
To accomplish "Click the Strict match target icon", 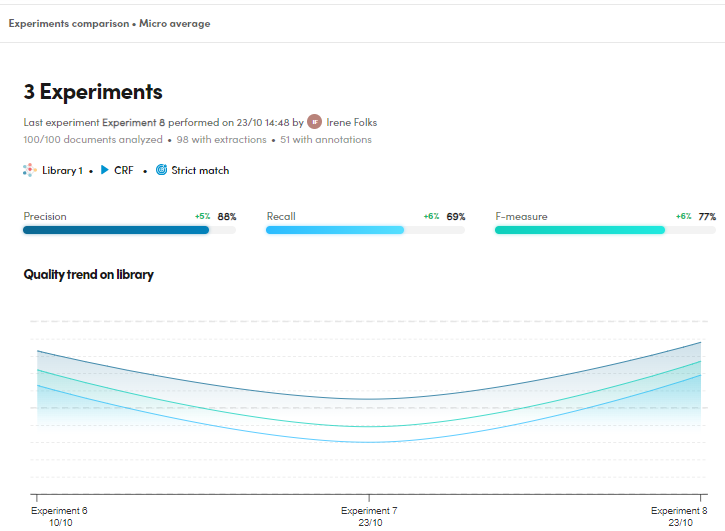I will (x=161, y=170).
